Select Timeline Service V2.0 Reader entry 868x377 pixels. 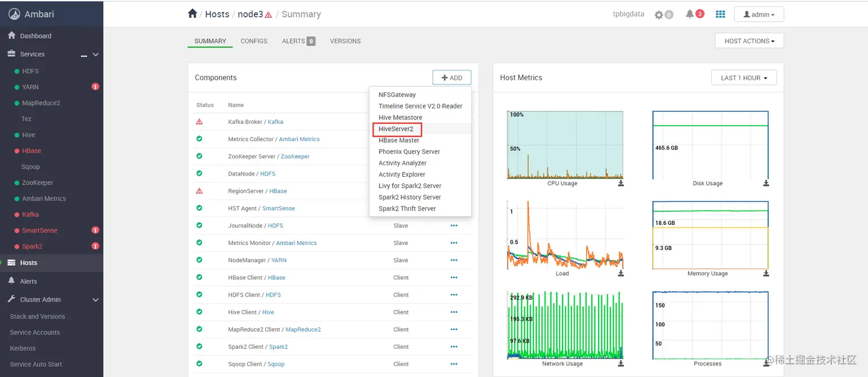(420, 106)
